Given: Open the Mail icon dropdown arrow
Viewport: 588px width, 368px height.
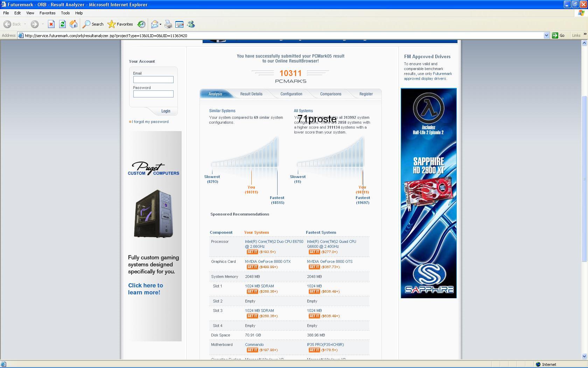Looking at the screenshot, I should pyautogui.click(x=160, y=24).
